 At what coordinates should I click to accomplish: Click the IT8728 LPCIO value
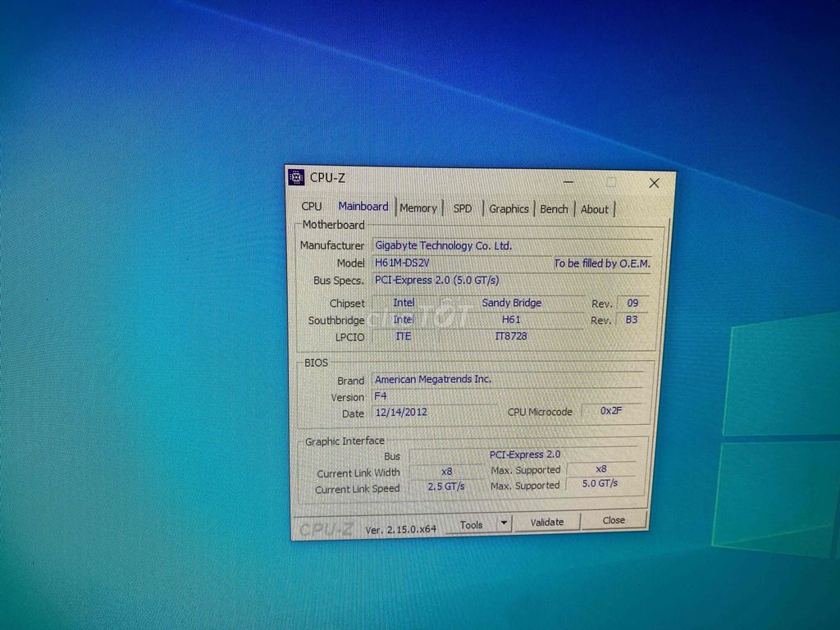click(510, 336)
